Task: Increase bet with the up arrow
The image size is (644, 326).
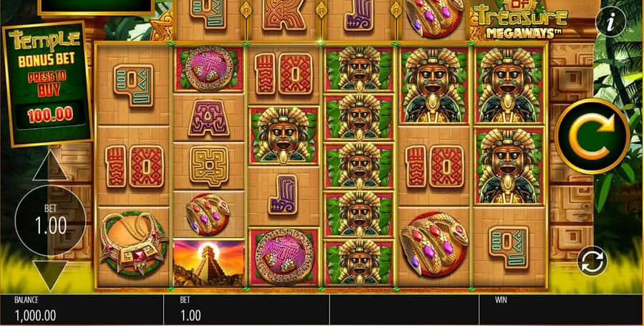Action: tap(50, 166)
